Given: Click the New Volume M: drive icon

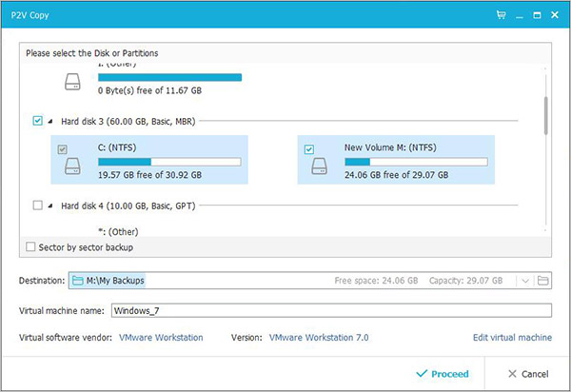Looking at the screenshot, I should pos(320,167).
